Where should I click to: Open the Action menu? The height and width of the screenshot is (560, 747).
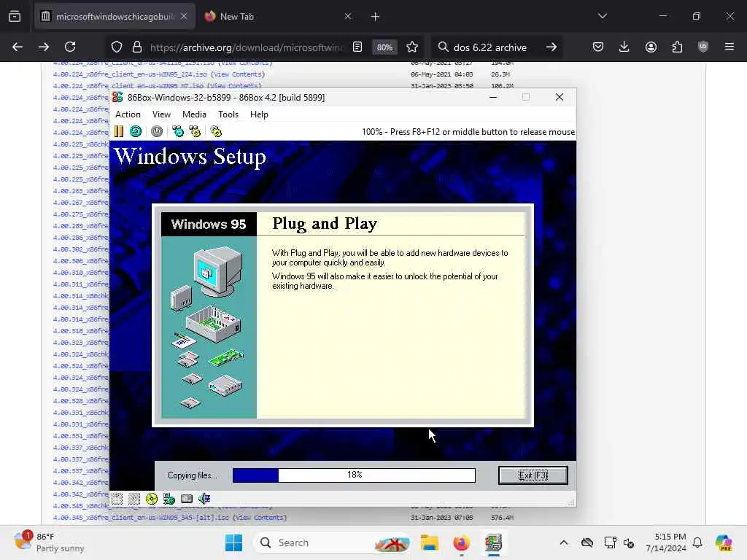[128, 114]
